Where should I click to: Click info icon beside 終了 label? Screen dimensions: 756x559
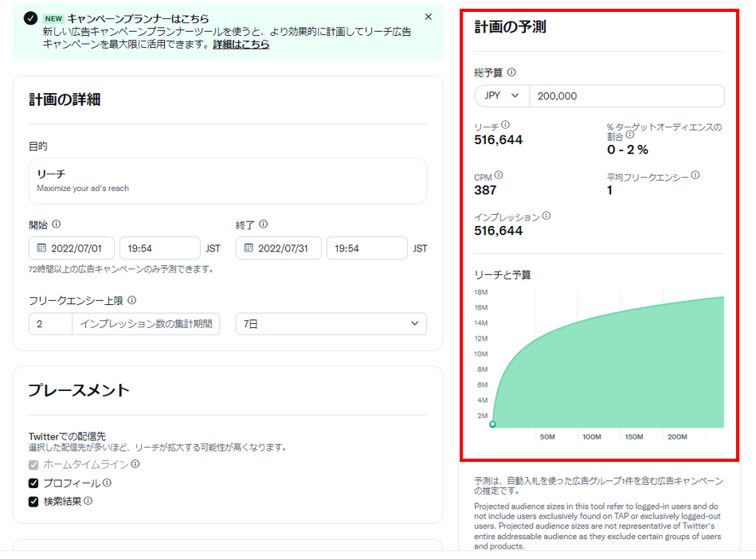click(x=263, y=225)
